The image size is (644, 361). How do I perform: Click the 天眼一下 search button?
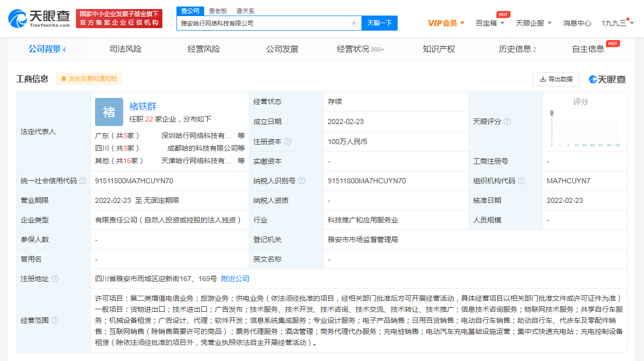coord(380,23)
